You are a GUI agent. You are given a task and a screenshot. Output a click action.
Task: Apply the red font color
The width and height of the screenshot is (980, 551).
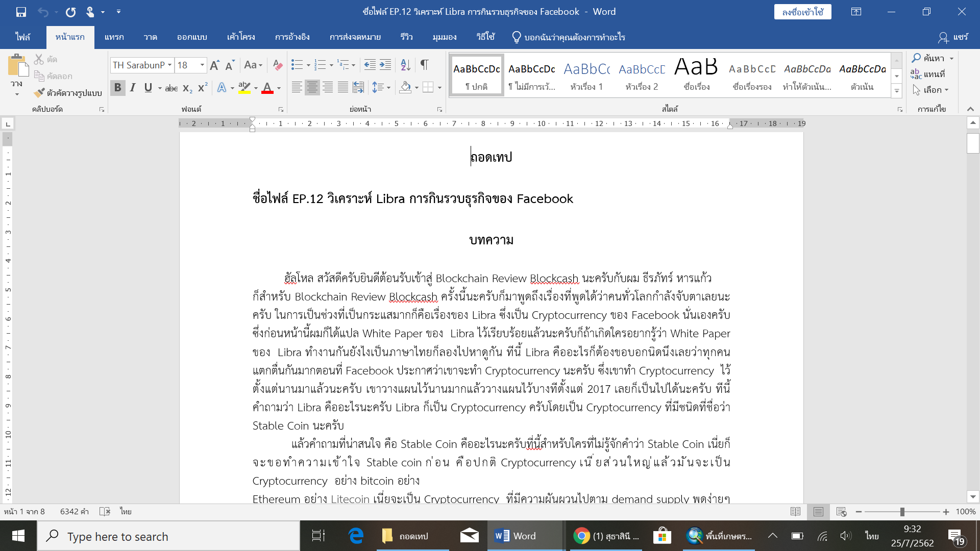pyautogui.click(x=267, y=88)
